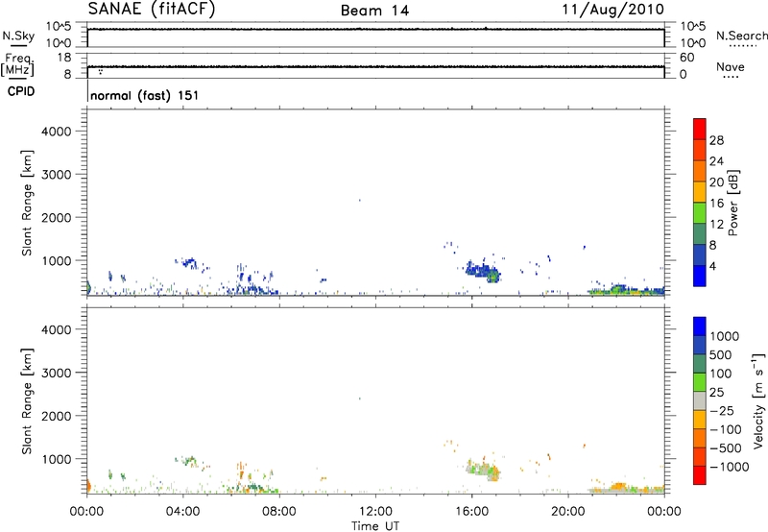Click the '16:00' time tick label
This screenshot has height=532, width=768.
(x=471, y=512)
